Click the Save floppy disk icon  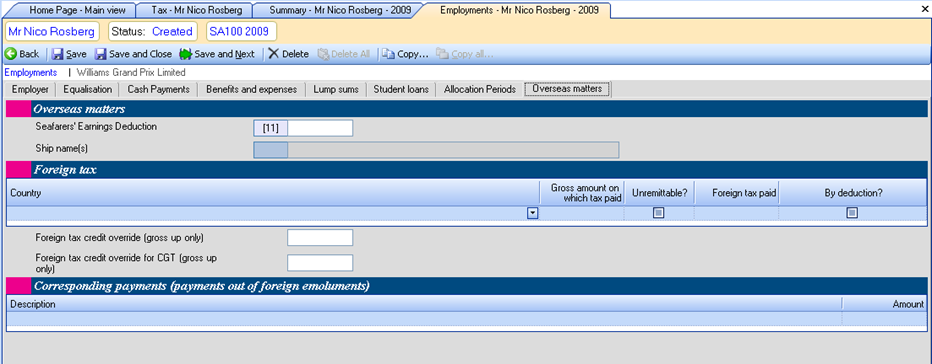pos(57,54)
